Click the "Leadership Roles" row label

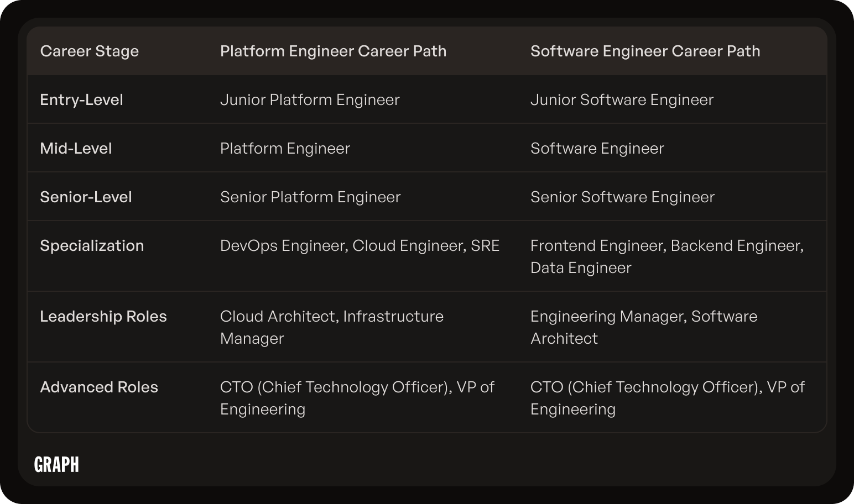pos(103,317)
